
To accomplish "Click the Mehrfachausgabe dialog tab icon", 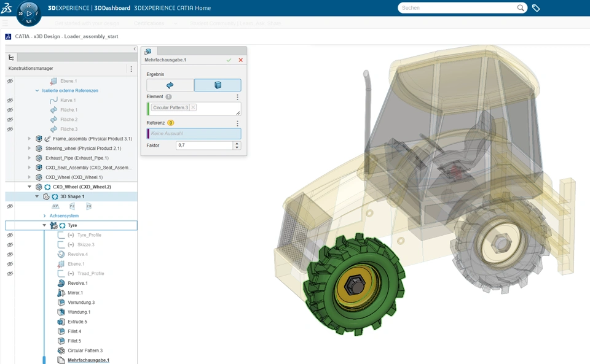I will coord(148,52).
